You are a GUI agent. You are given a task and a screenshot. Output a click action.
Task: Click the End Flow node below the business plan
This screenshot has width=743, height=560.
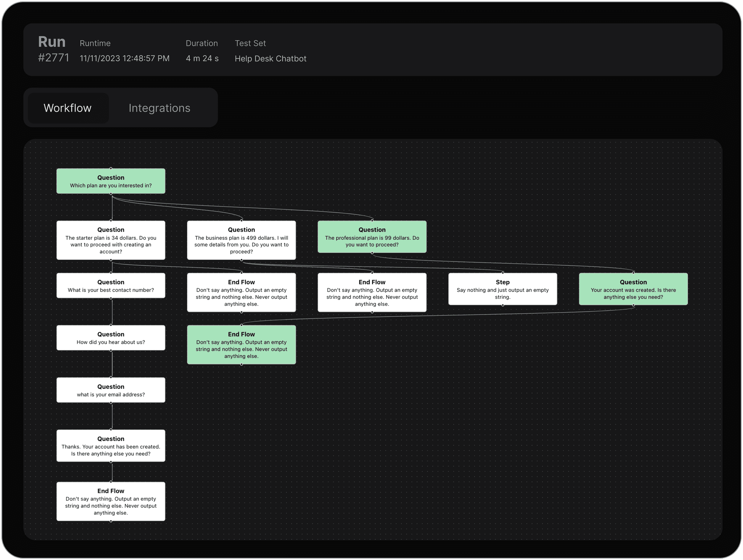[x=241, y=292]
